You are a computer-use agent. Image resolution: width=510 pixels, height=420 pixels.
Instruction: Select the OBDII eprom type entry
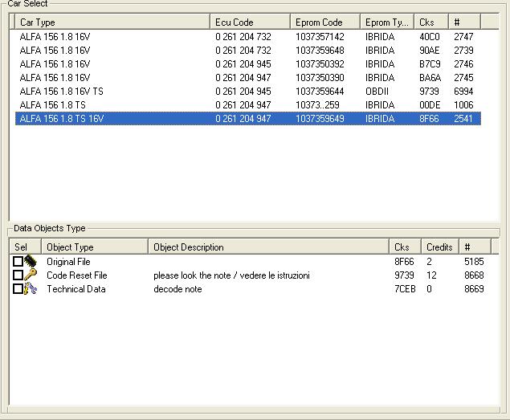tap(377, 92)
